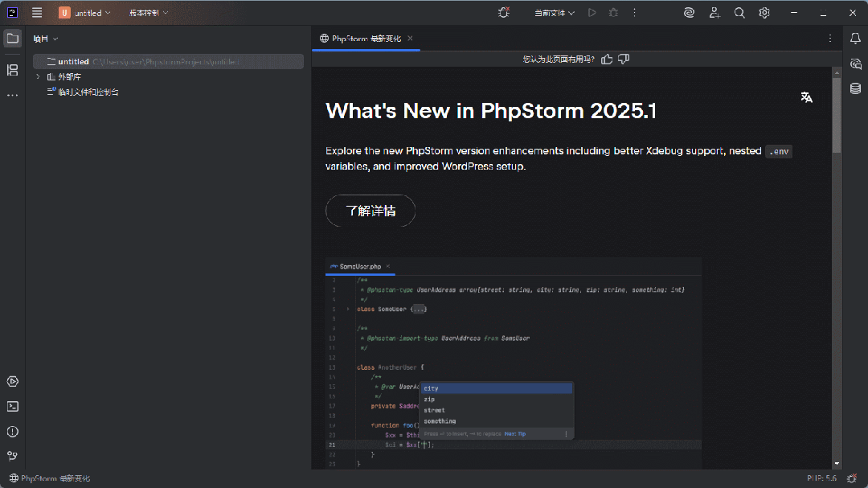Click the scrollbar up arrow
Image resolution: width=868 pixels, height=488 pixels.
click(837, 72)
